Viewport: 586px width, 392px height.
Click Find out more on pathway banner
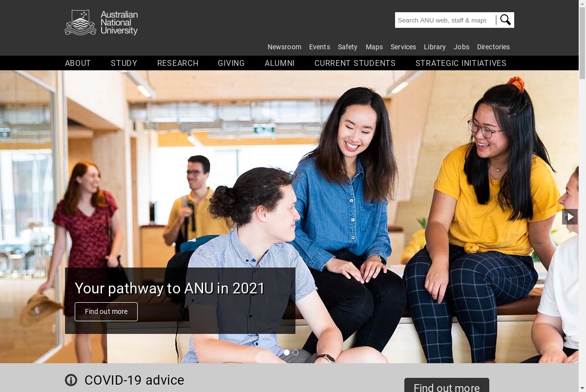pos(106,311)
